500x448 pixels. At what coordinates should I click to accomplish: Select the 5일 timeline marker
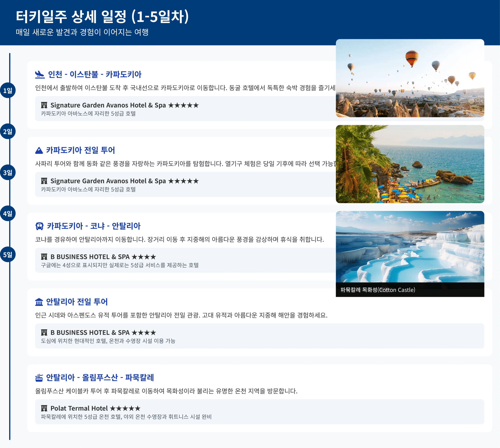8,254
